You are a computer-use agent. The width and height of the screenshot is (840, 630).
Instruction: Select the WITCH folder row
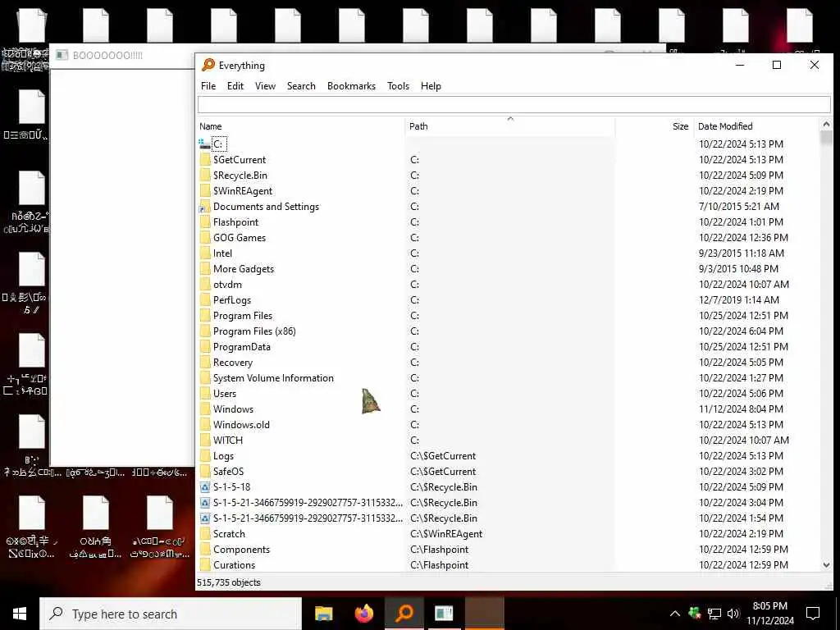coord(508,441)
